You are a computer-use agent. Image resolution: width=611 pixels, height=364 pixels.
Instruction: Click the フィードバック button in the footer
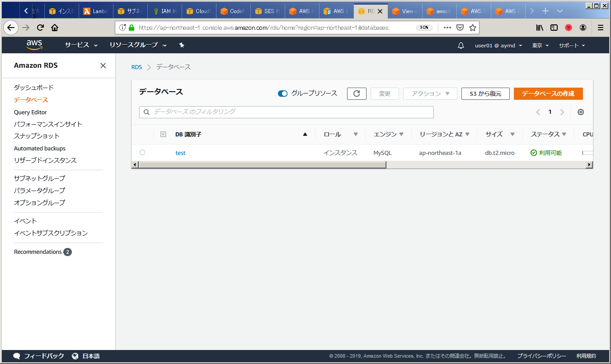39,356
